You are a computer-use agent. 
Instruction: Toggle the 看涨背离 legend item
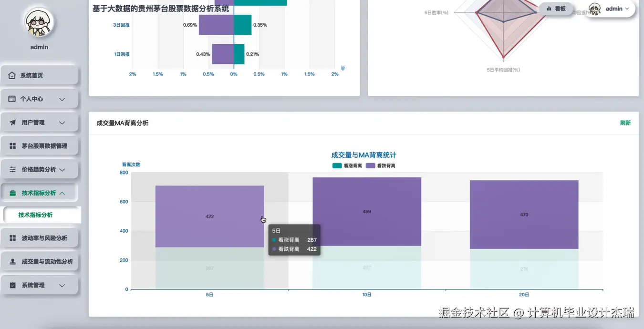[347, 166]
